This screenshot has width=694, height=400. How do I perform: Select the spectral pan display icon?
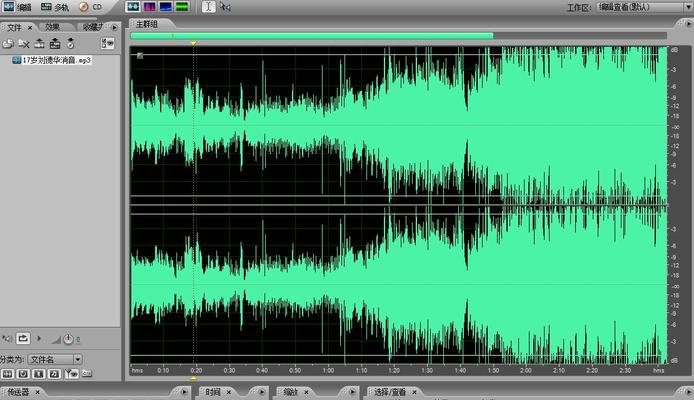pyautogui.click(x=166, y=7)
